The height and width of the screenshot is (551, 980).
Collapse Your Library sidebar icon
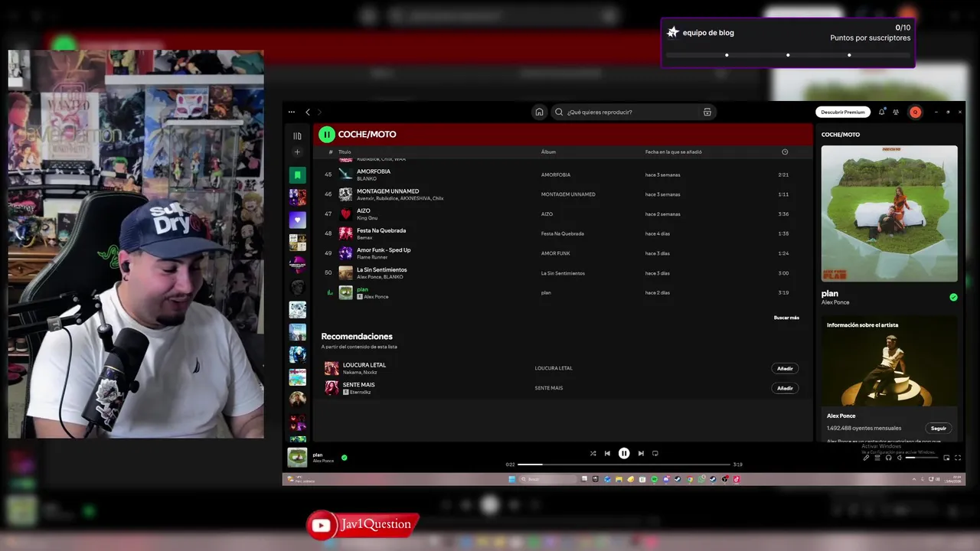297,136
